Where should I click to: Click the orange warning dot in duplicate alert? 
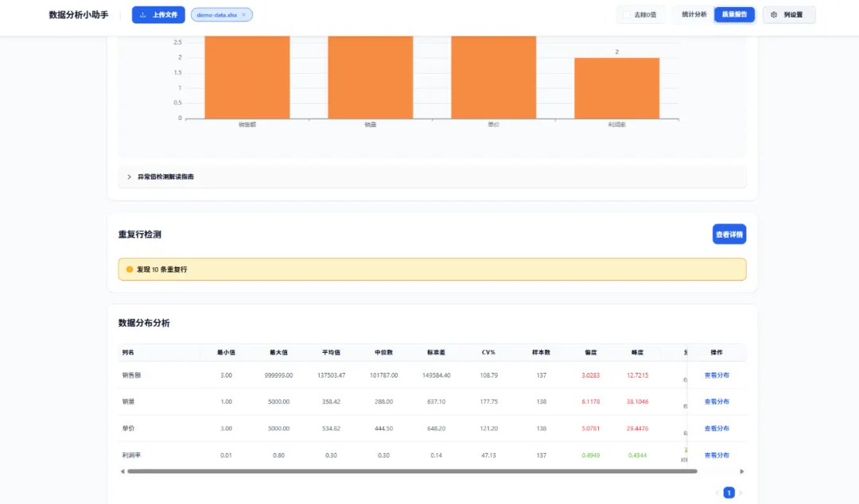coord(130,269)
